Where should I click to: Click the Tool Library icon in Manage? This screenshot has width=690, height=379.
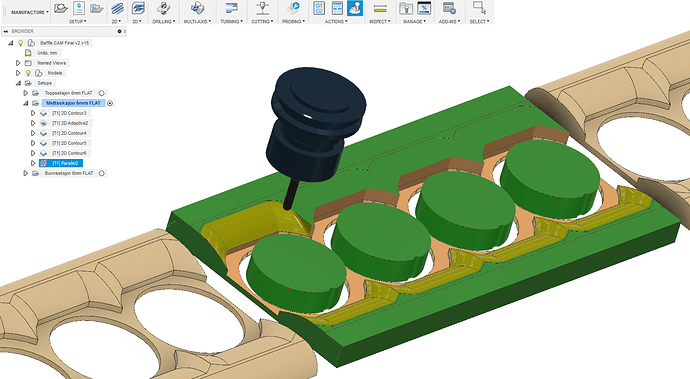tap(406, 8)
